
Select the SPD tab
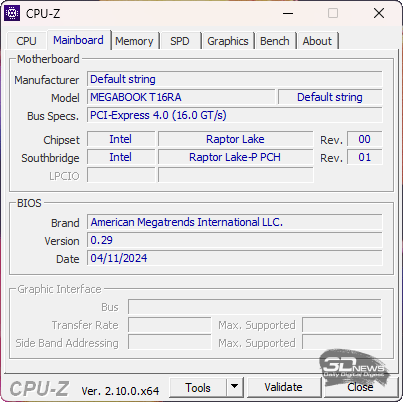pos(180,41)
